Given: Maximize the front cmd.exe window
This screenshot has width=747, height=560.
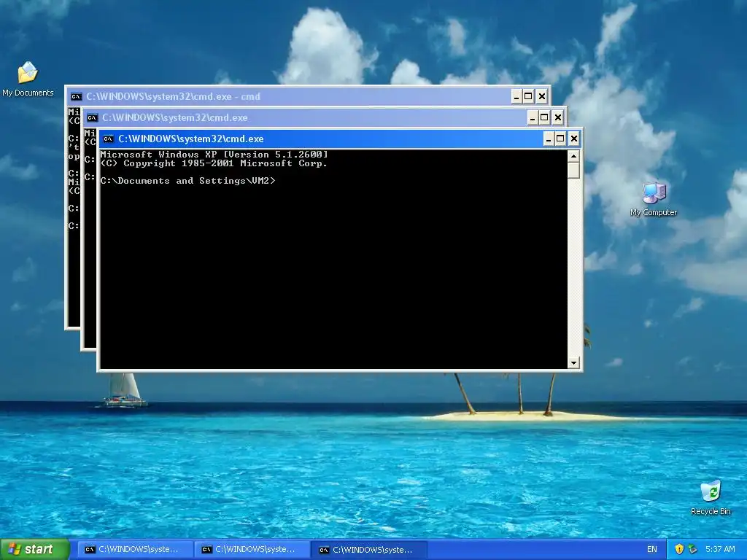Looking at the screenshot, I should coord(561,139).
